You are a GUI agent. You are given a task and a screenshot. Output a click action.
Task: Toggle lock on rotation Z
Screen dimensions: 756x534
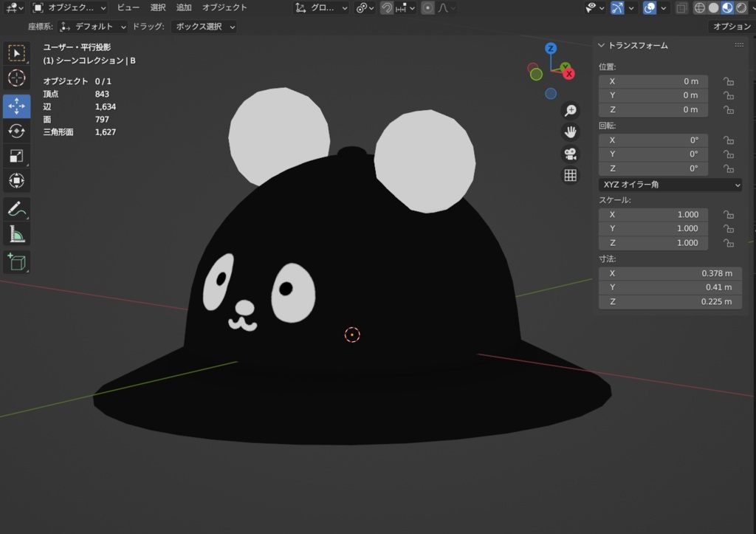pyautogui.click(x=729, y=168)
